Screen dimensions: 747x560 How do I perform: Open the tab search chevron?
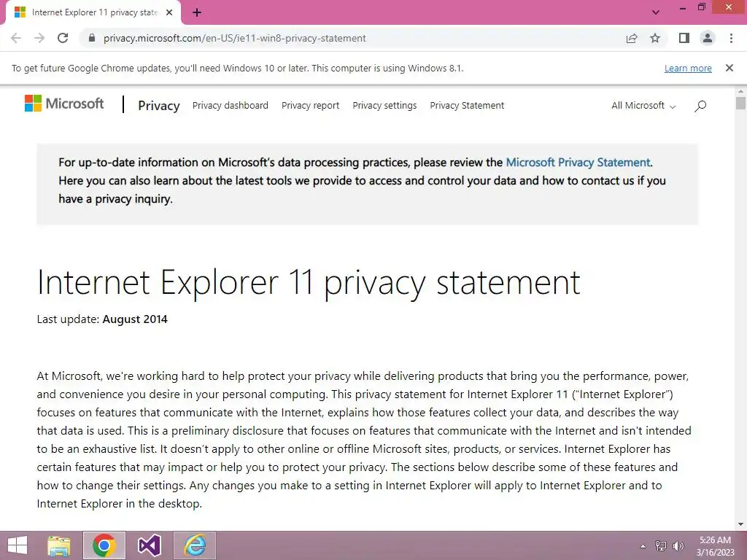(x=656, y=12)
